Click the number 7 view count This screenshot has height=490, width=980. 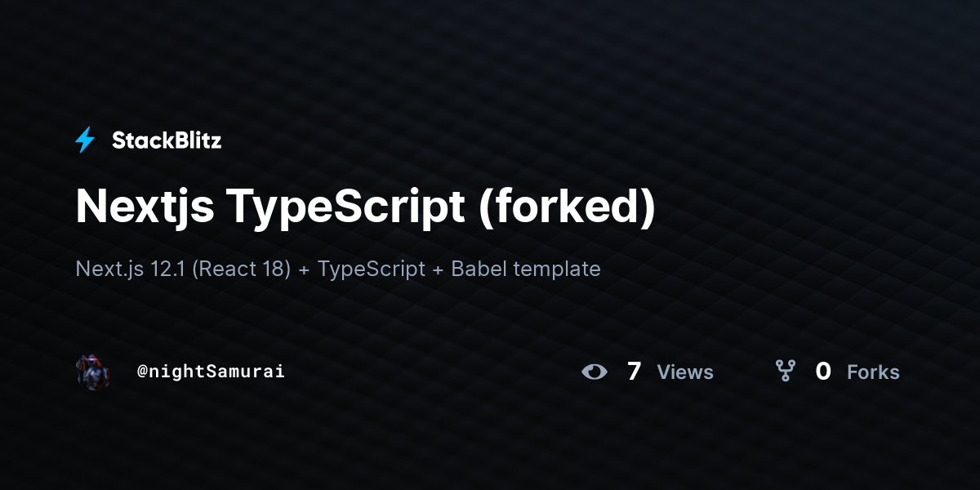(x=634, y=372)
